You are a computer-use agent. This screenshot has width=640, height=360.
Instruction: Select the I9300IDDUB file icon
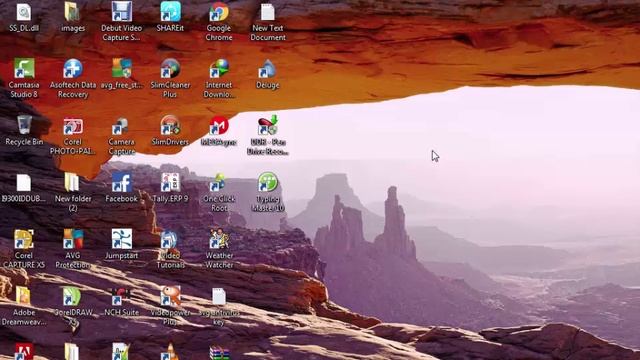click(x=24, y=182)
